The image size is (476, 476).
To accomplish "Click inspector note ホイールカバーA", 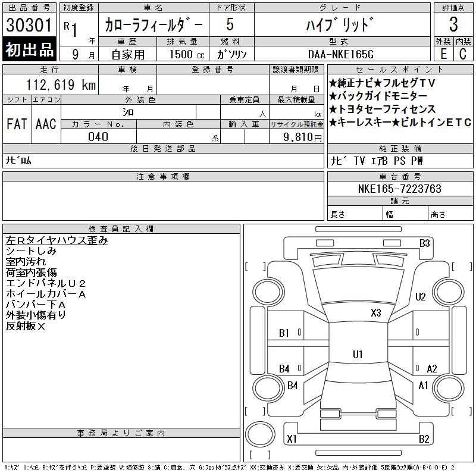I will tap(46, 294).
